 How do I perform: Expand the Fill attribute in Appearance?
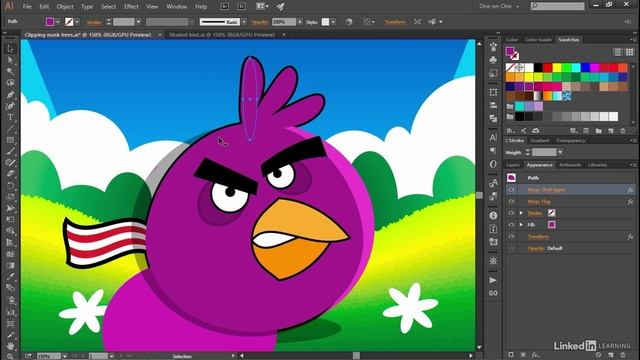coord(521,225)
